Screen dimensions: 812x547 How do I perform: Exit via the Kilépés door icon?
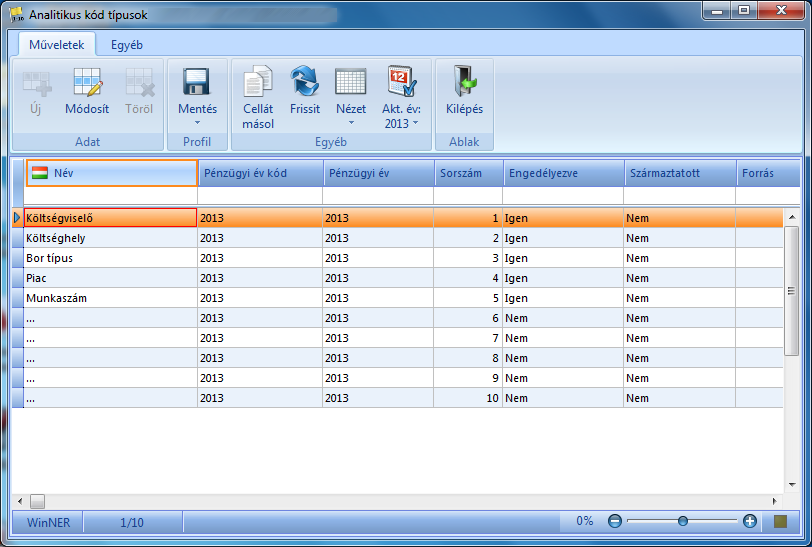(x=465, y=81)
